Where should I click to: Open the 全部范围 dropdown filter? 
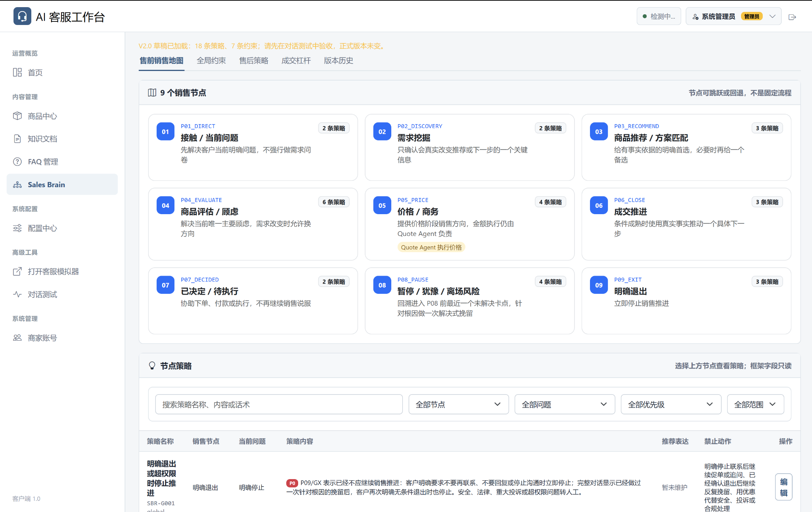pyautogui.click(x=755, y=404)
